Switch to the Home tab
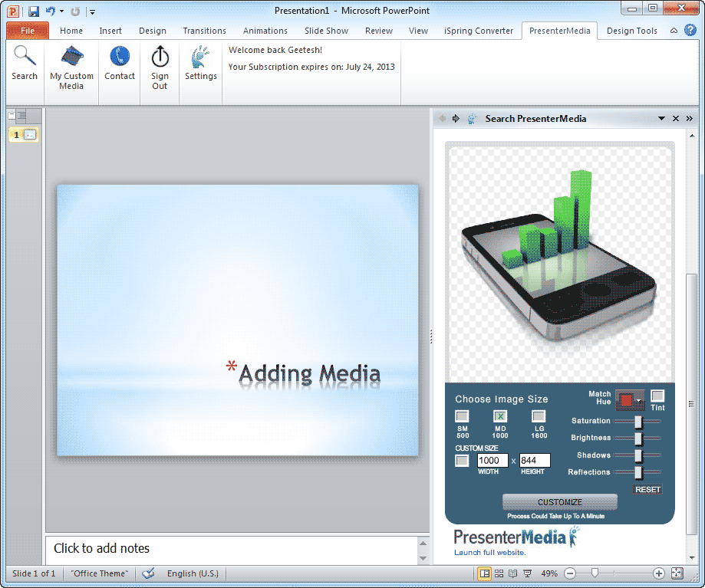Viewport: 705px width, 588px height. click(71, 31)
